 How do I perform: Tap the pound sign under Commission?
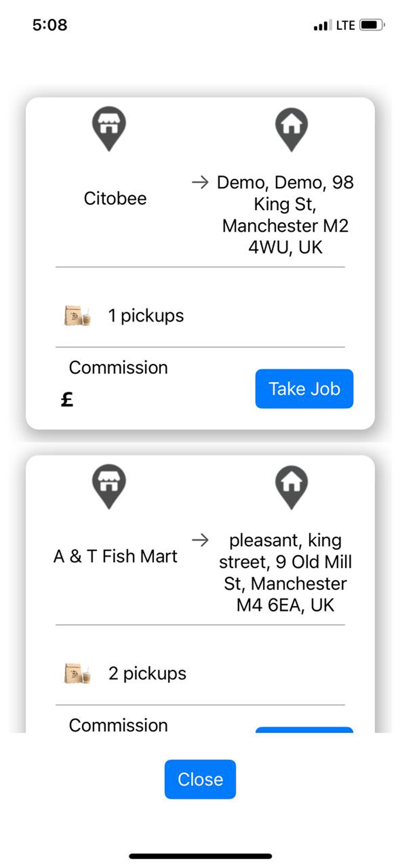point(67,400)
